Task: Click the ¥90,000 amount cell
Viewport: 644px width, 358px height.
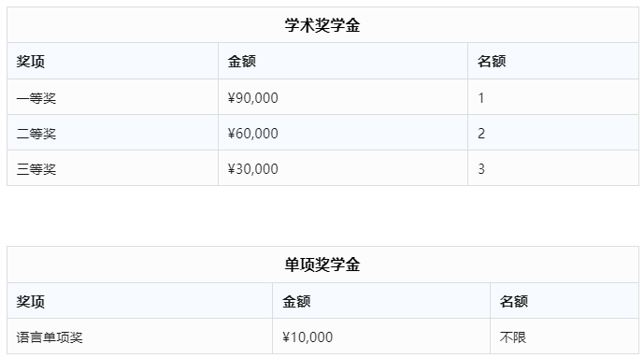Action: pyautogui.click(x=343, y=97)
